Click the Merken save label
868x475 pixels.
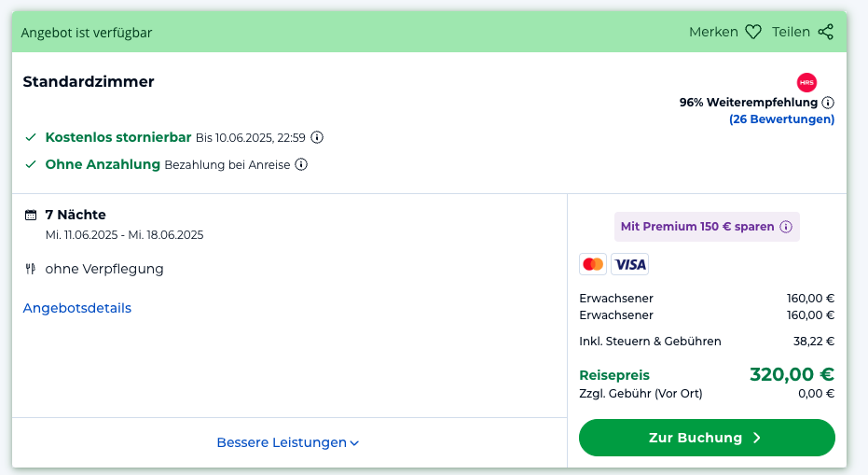point(713,32)
